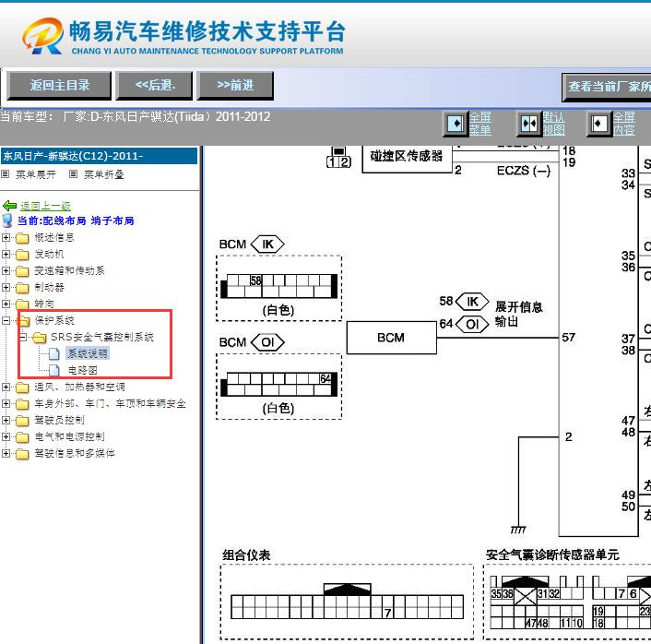
Task: Expand the 驾驶信息和多媒体 tree node
Action: coord(6,454)
